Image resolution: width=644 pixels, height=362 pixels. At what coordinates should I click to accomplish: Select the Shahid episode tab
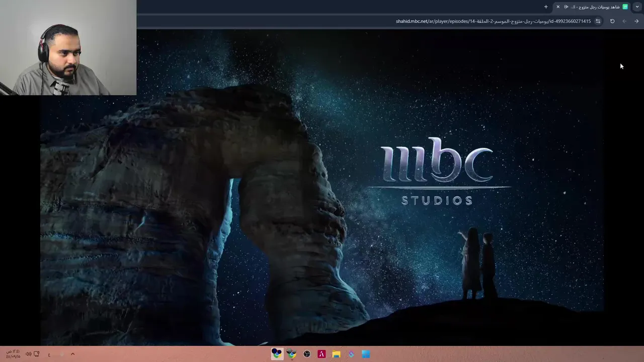(592, 7)
